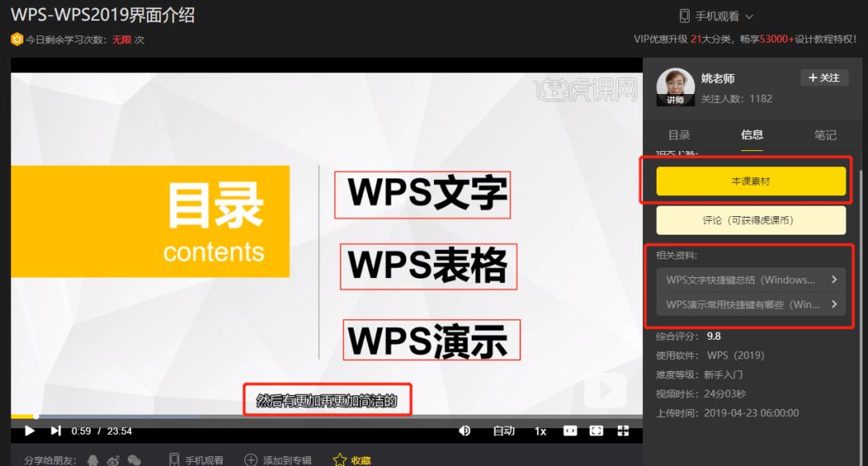The height and width of the screenshot is (466, 868).
Task: Add the course via 添加到专辑
Action: (278, 460)
